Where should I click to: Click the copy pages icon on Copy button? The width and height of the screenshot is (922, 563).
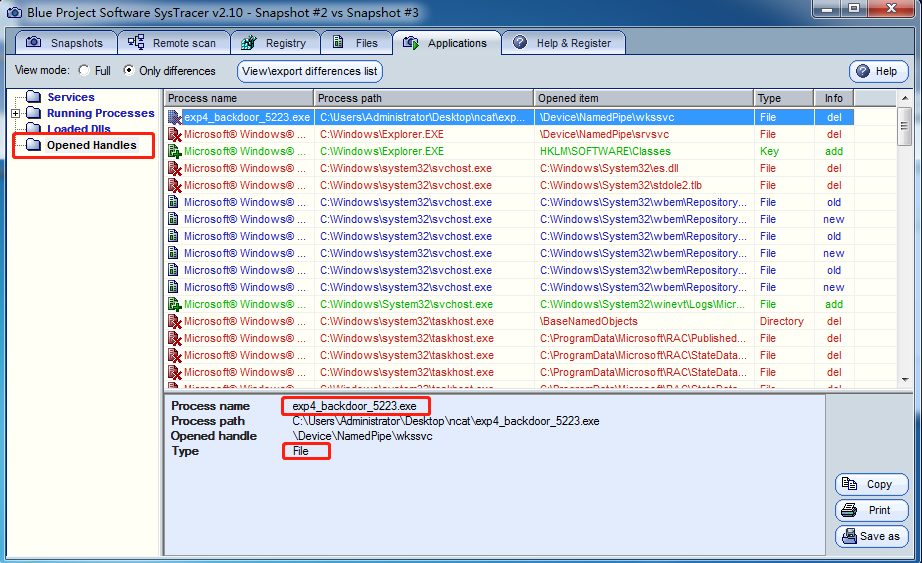tap(849, 484)
